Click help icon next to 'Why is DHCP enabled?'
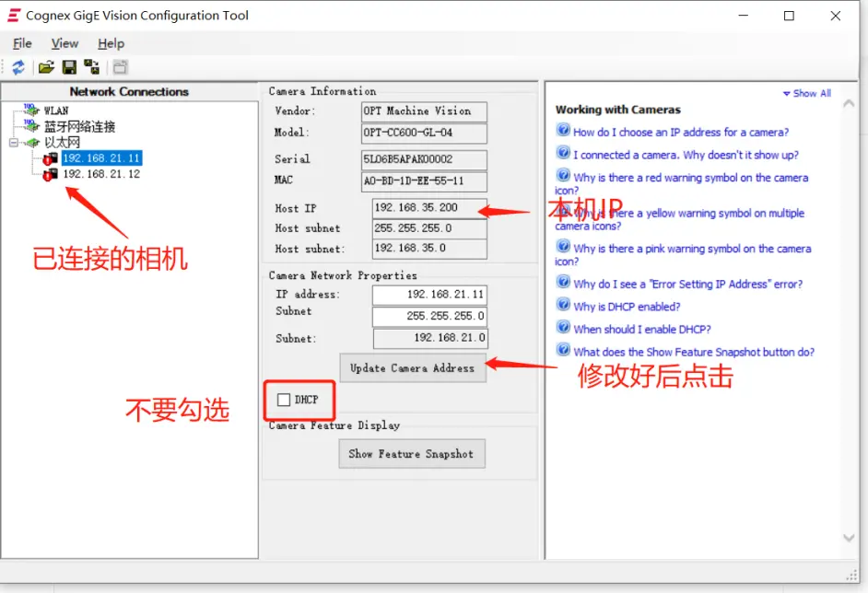 (563, 304)
